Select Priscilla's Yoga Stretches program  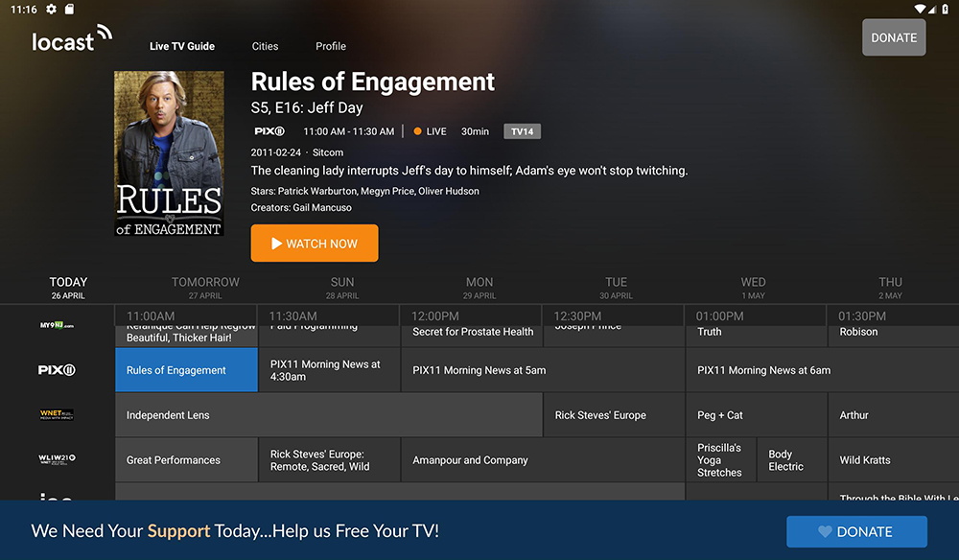721,459
